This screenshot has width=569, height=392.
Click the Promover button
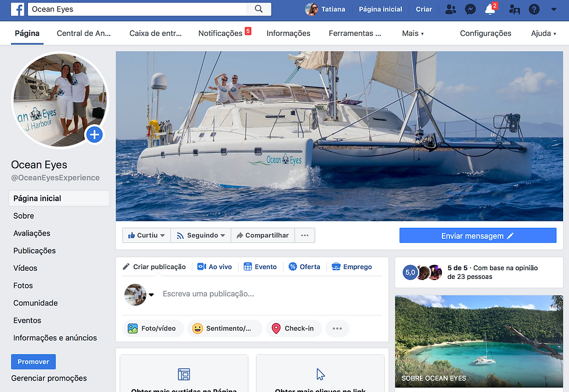pyautogui.click(x=34, y=362)
